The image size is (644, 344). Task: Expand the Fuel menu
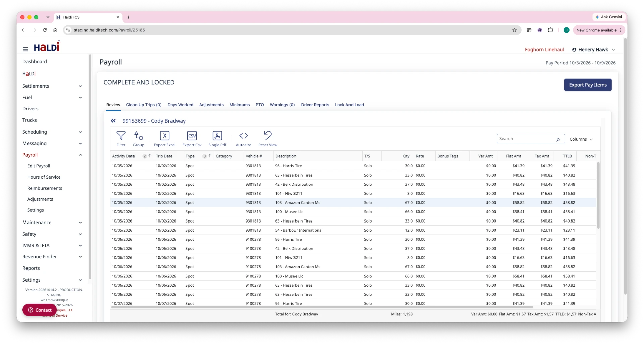[x=52, y=97]
